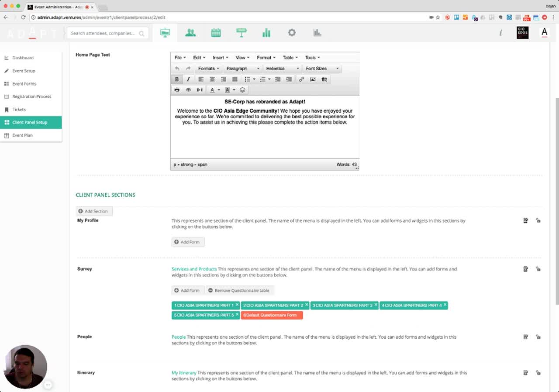This screenshot has width=559, height=392.
Task: Click the search attendees field
Action: tap(107, 33)
